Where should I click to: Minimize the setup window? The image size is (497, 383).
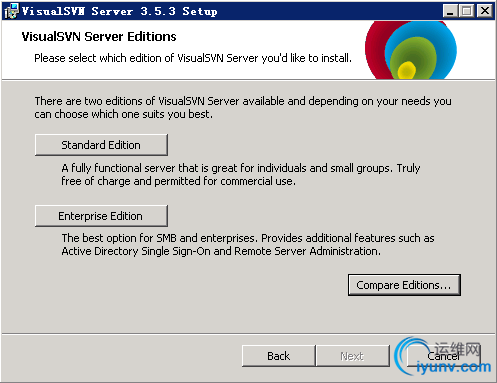[x=450, y=11]
